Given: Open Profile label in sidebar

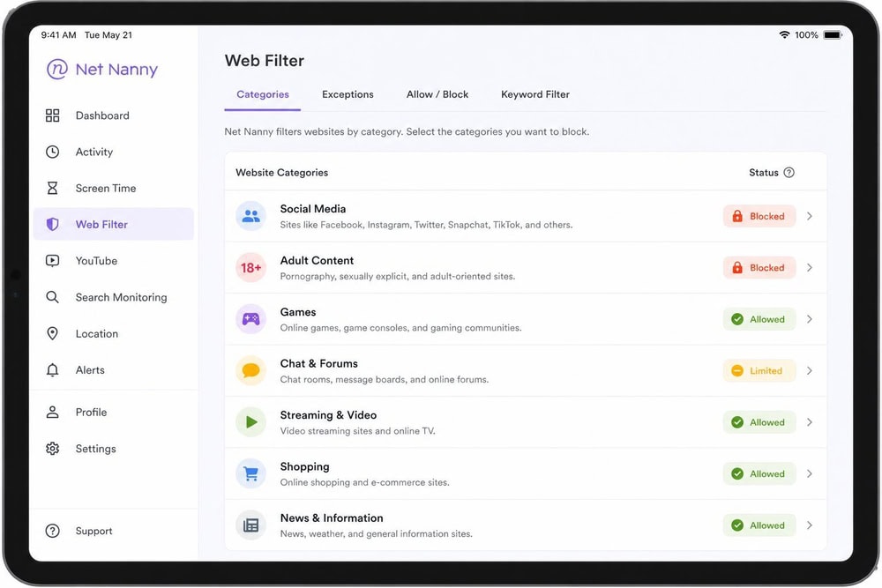Looking at the screenshot, I should 91,412.
